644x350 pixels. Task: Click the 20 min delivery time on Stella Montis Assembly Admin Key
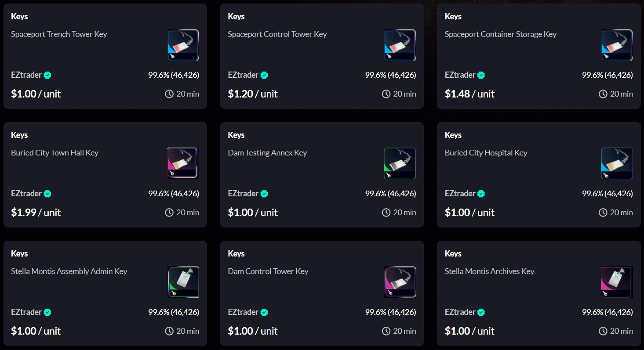(x=188, y=331)
